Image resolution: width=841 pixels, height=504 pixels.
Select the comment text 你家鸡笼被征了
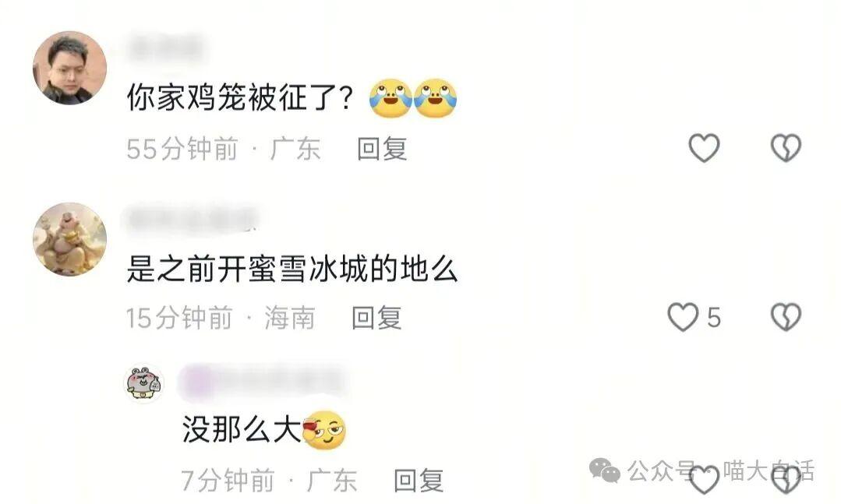click(240, 97)
